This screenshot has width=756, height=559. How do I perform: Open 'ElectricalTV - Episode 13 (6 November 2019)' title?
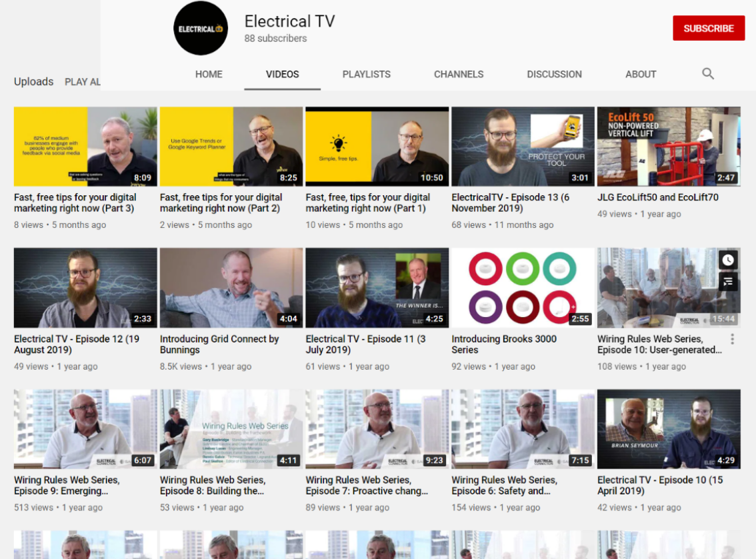tap(511, 203)
